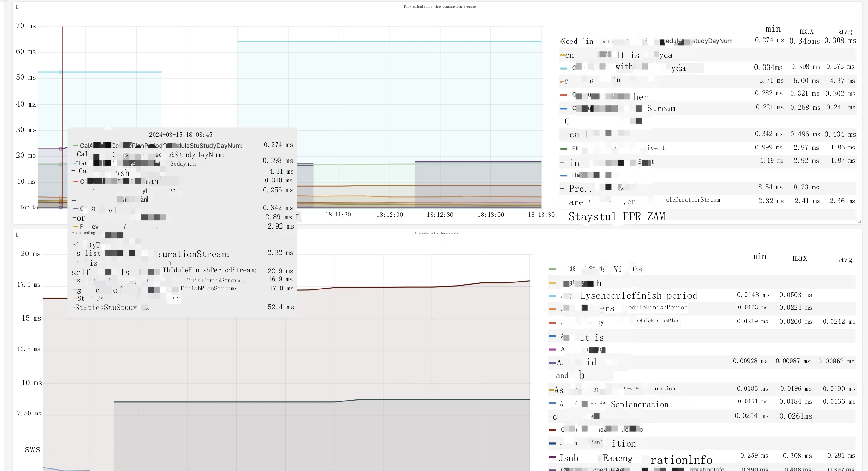Click the cyan swatch beside the Lyschedulefinish period legend entry
Image resolution: width=868 pixels, height=471 pixels.
click(552, 296)
